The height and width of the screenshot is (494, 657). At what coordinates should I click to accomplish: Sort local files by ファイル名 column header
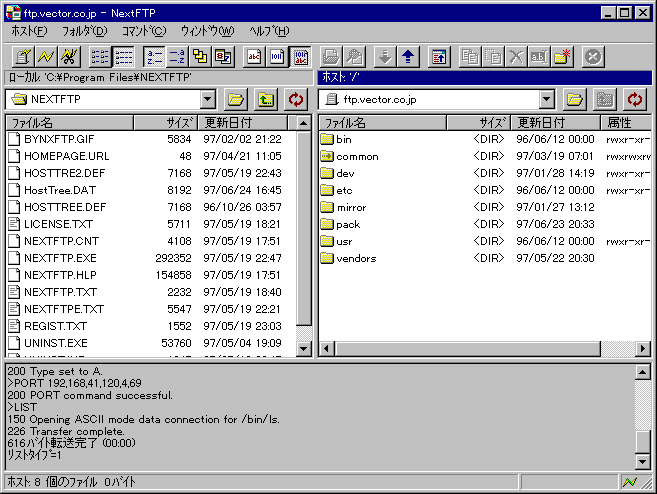point(70,123)
